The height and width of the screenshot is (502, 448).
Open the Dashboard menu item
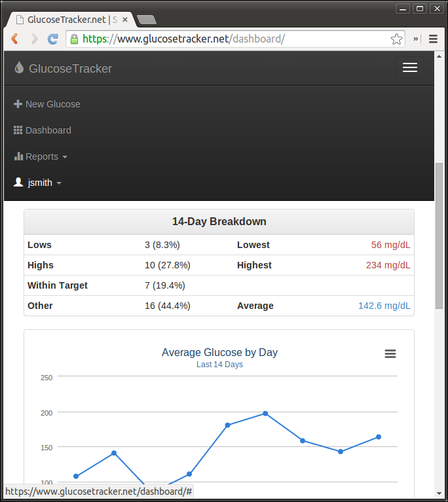pos(43,130)
